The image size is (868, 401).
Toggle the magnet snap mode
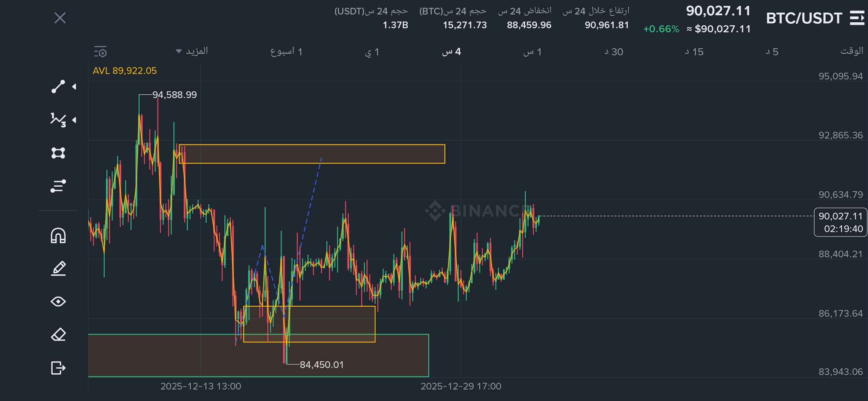click(x=58, y=235)
